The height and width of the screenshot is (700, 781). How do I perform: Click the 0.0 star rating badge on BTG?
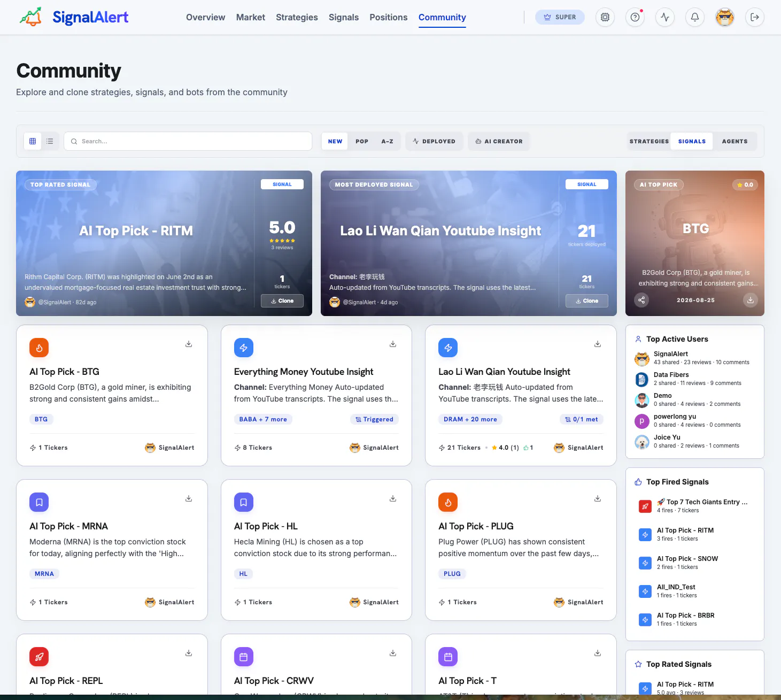[x=745, y=184]
